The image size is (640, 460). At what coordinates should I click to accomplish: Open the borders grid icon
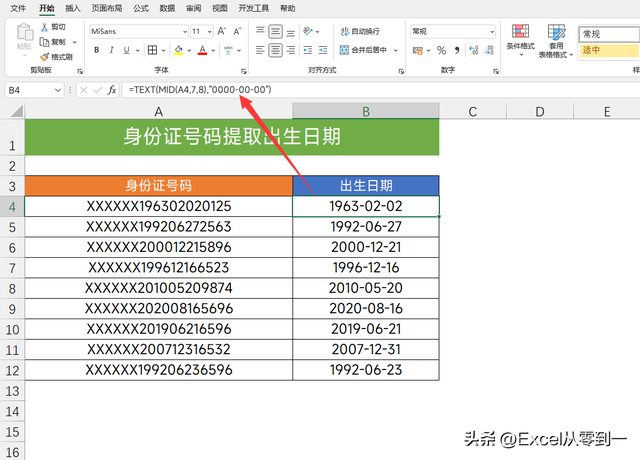(x=152, y=50)
